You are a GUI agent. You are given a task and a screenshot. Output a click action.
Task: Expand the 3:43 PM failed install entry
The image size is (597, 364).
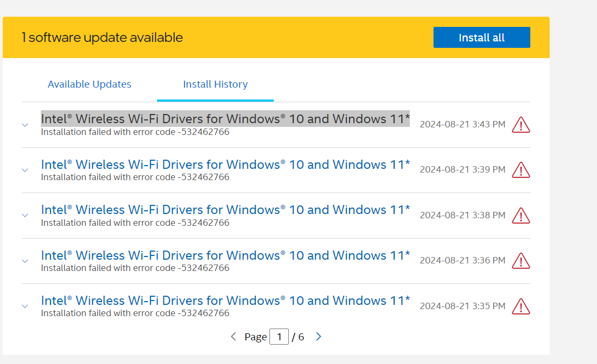(x=25, y=125)
